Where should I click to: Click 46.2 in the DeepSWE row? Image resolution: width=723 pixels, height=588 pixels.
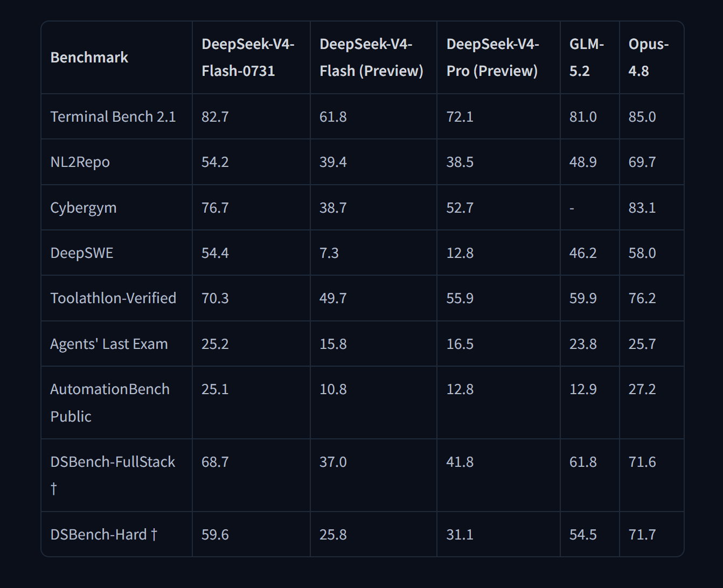583,253
